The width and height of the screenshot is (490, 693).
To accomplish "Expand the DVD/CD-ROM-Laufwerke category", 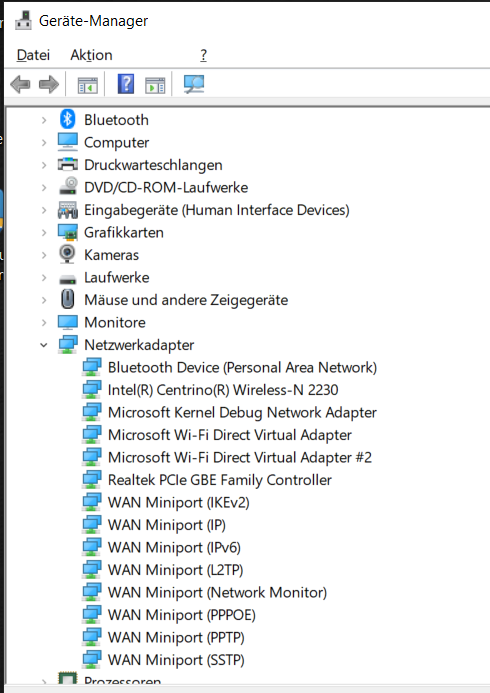I will pos(44,187).
